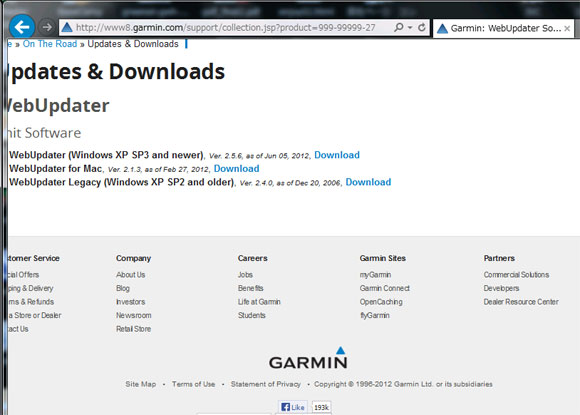Click the browser Back arrow button
This screenshot has width=580, height=415.
pyautogui.click(x=22, y=27)
